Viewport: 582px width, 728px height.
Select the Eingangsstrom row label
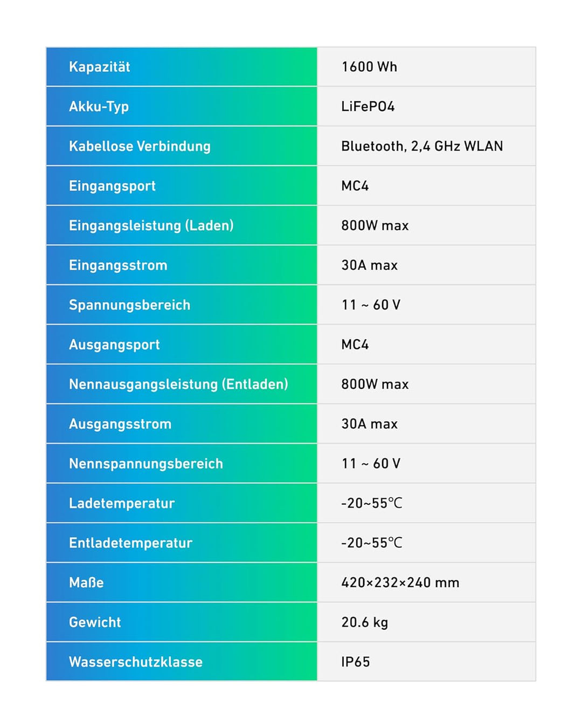pyautogui.click(x=118, y=265)
